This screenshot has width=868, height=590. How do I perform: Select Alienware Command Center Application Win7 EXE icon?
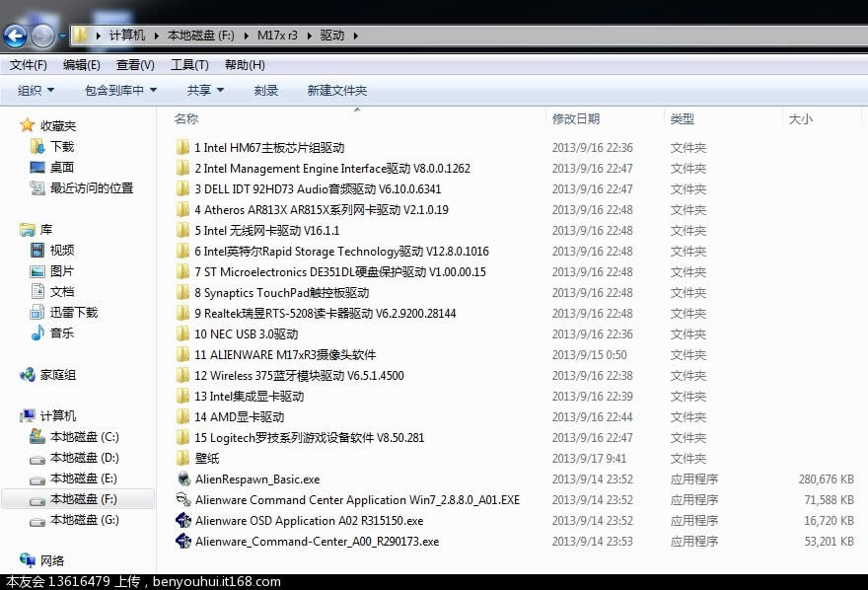click(x=183, y=499)
